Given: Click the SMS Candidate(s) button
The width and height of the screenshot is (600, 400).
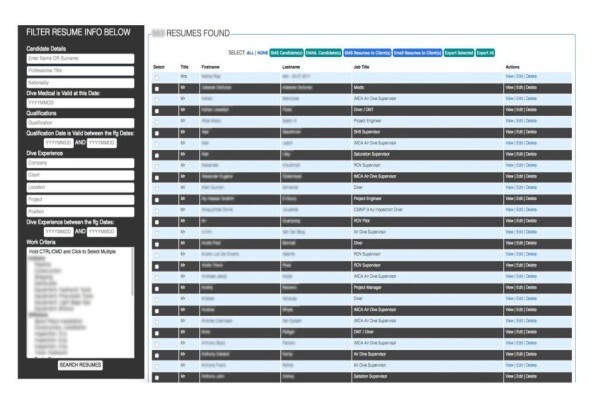Looking at the screenshot, I should coord(286,53).
